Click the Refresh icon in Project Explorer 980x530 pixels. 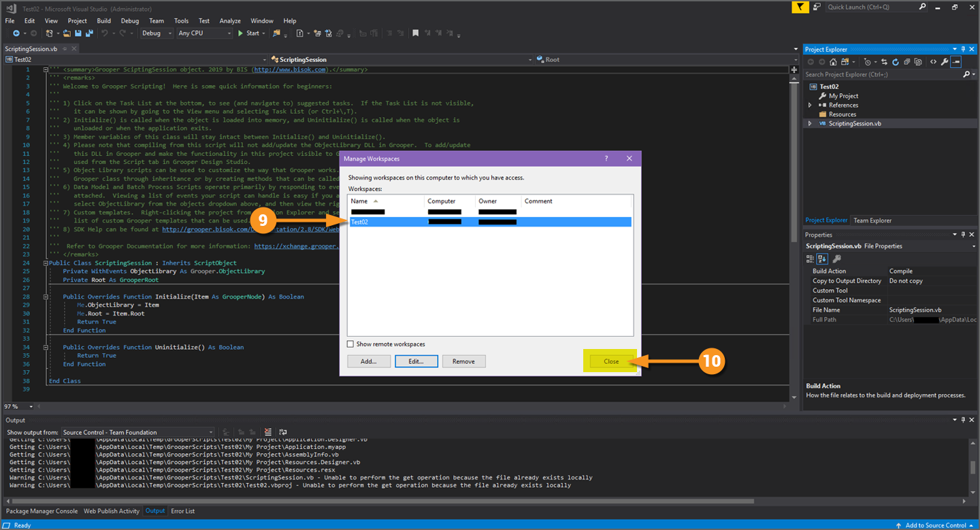pos(895,62)
